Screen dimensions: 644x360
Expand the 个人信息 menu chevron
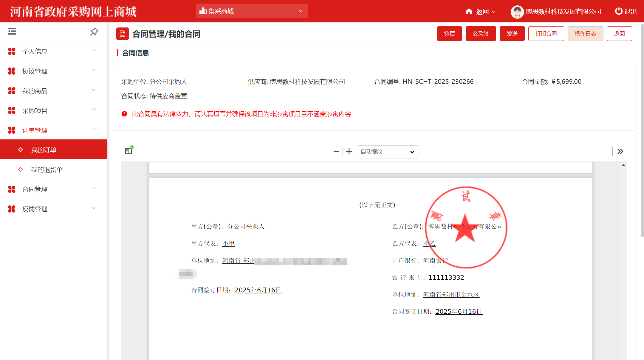click(94, 50)
